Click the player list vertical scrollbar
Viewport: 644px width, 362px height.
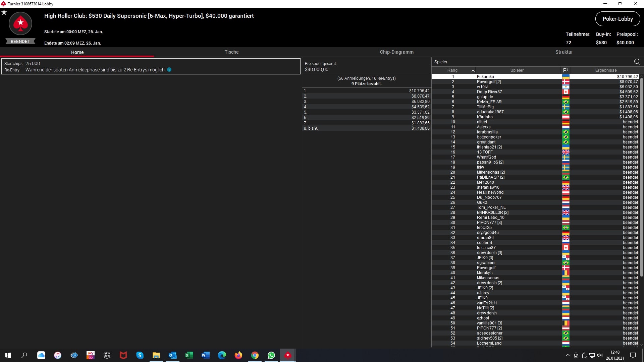click(641, 178)
